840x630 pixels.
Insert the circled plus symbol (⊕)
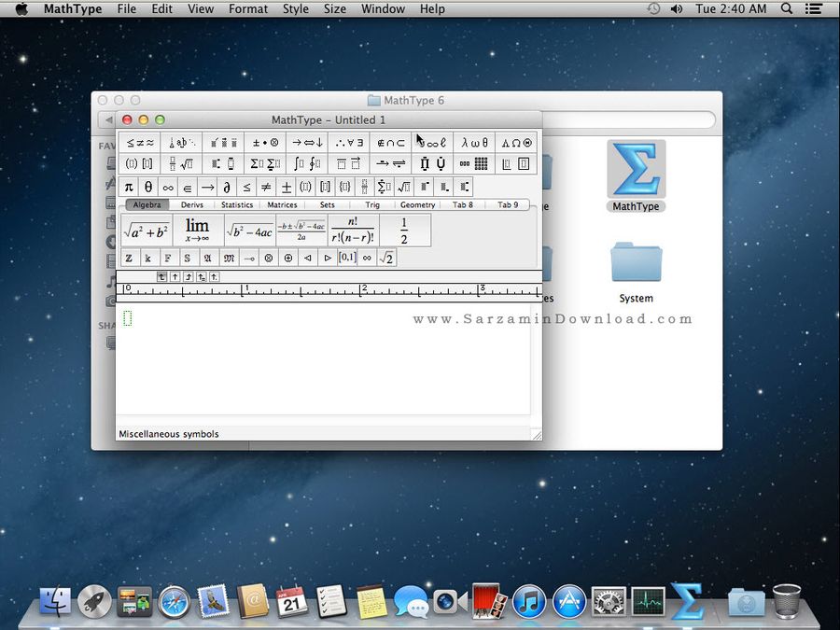[288, 258]
